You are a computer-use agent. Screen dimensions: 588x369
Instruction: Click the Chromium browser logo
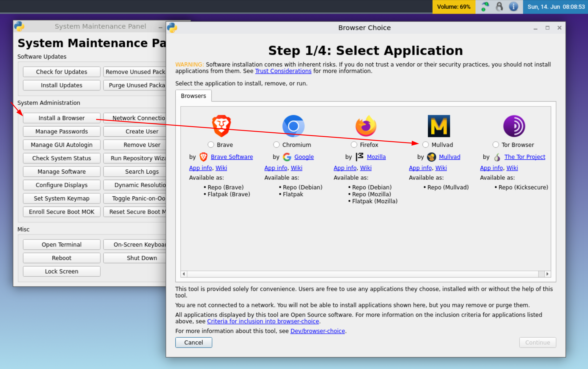pos(293,126)
